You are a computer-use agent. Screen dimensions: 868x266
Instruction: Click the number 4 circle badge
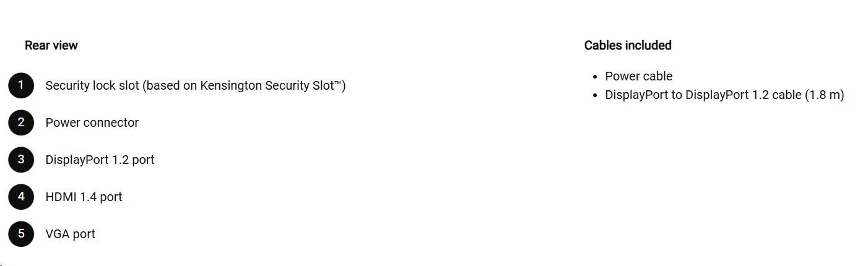(x=21, y=197)
